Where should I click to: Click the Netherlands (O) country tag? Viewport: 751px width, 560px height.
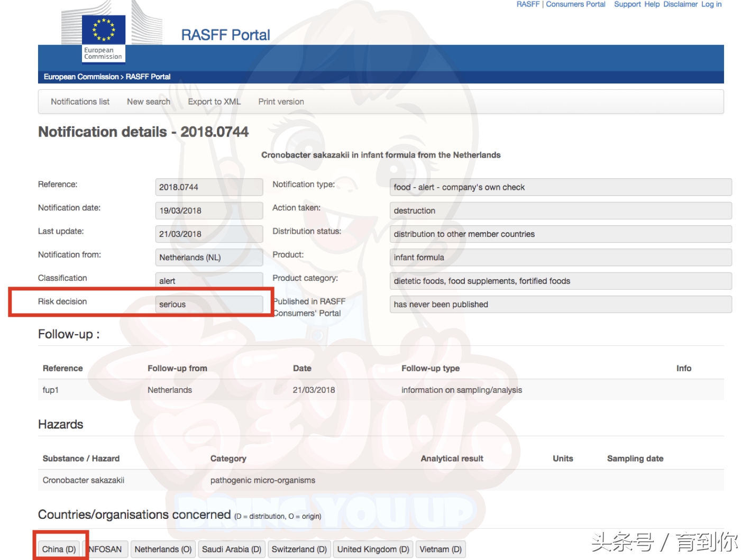(x=163, y=549)
